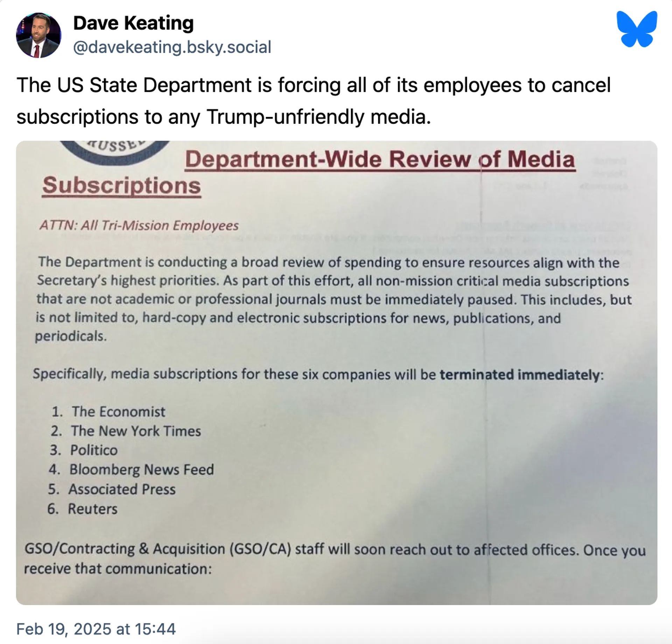Image resolution: width=672 pixels, height=644 pixels.
Task: Click the "Reuters" list entry
Action: click(x=92, y=509)
